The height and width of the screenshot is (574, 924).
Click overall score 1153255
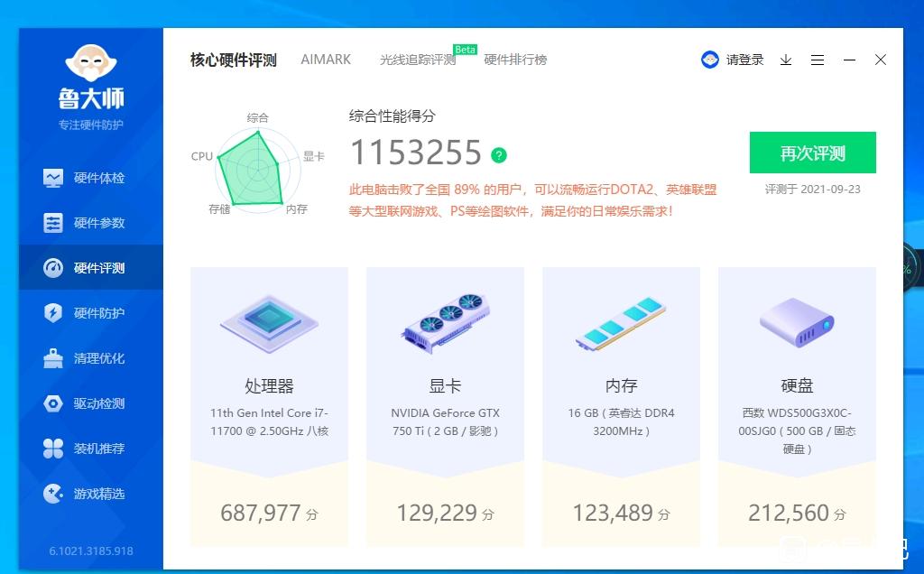(416, 153)
